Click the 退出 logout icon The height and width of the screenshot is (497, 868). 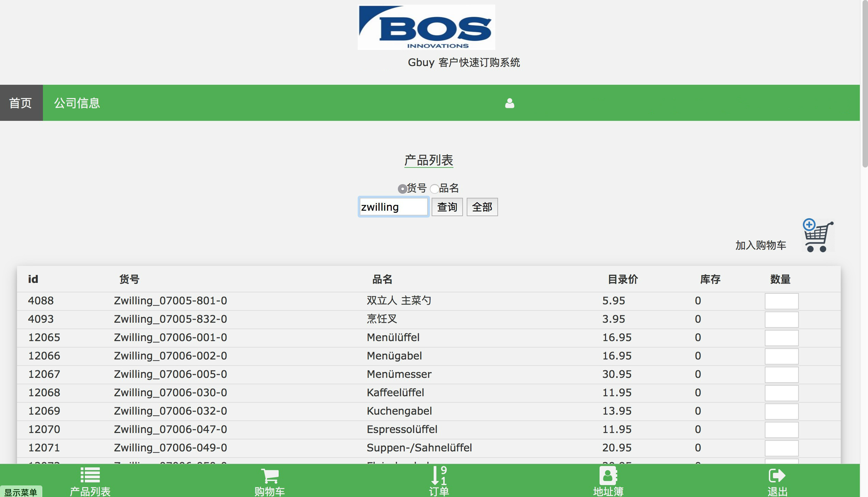[777, 475]
